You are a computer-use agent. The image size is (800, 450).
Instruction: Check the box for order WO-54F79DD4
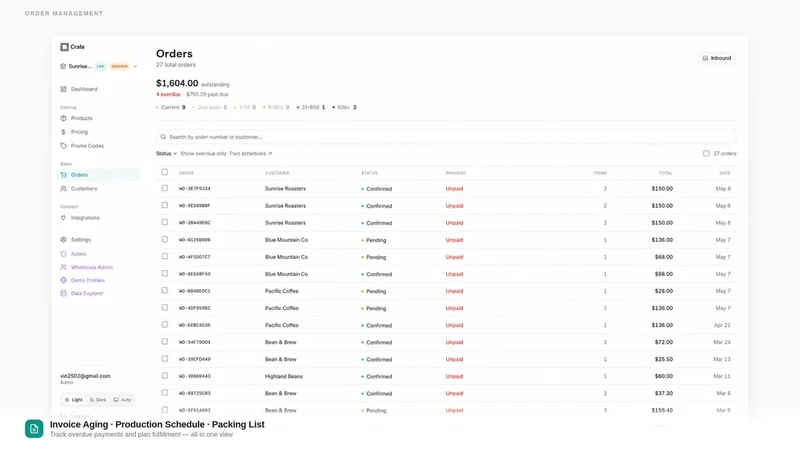click(x=165, y=342)
